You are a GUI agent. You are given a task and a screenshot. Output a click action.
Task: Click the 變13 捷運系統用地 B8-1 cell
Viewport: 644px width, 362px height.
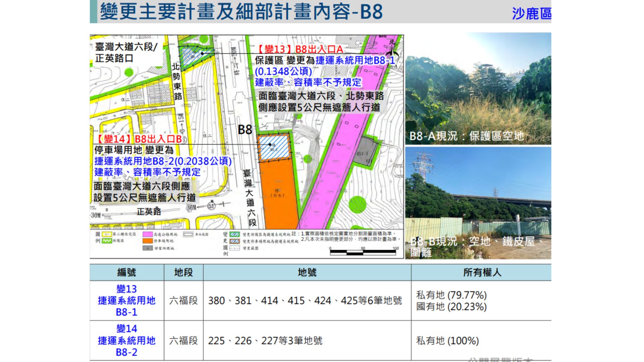tap(127, 300)
